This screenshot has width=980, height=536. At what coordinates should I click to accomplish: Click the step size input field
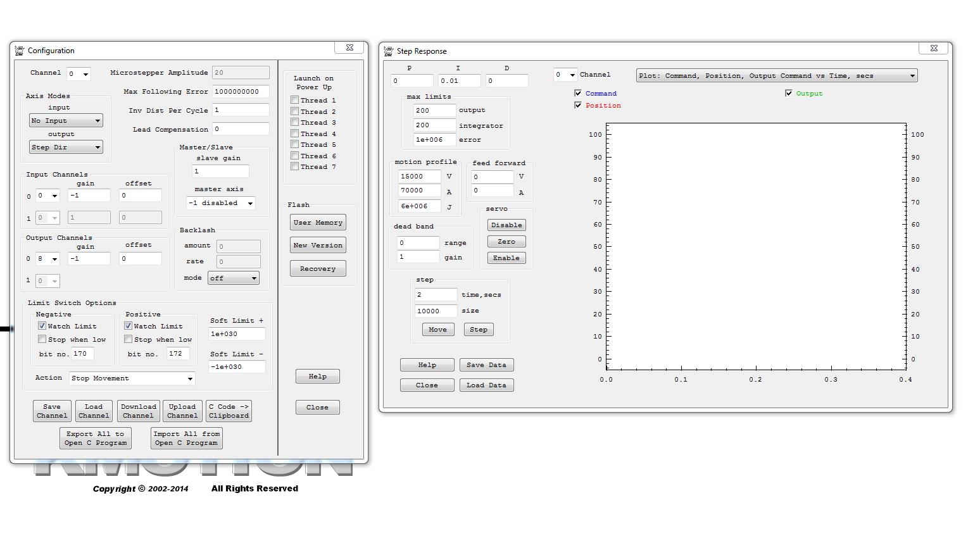(436, 311)
